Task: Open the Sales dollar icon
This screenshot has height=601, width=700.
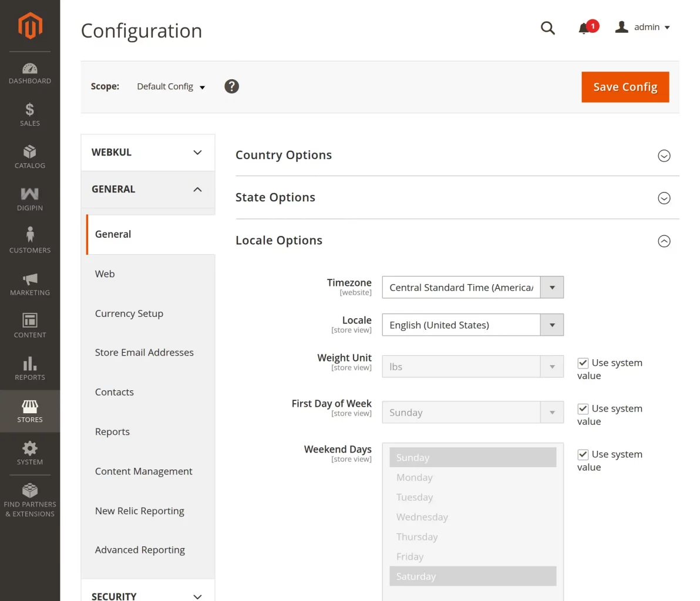Action: pyautogui.click(x=30, y=110)
